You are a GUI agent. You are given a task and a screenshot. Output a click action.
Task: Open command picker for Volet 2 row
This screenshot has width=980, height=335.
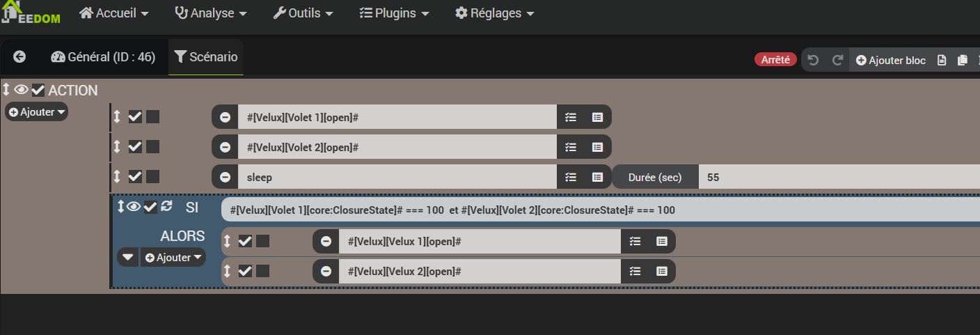597,147
